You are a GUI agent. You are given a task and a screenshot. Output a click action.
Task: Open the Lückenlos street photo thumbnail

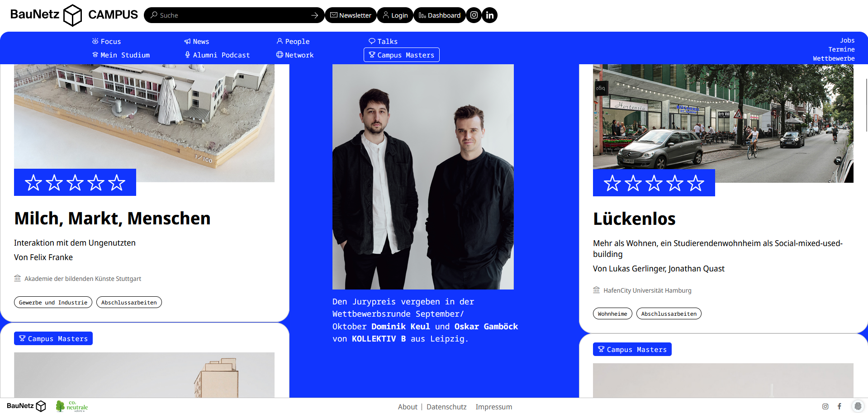723,123
